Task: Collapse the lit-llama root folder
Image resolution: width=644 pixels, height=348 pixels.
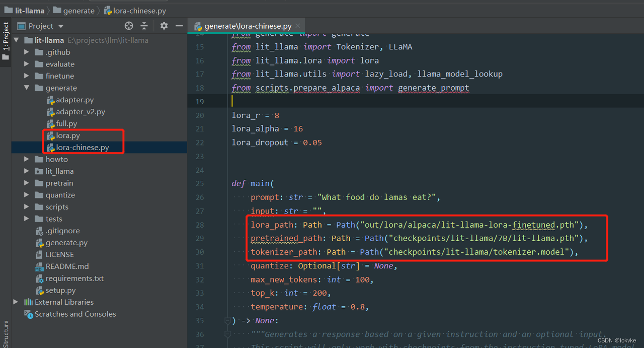Action: pos(17,40)
